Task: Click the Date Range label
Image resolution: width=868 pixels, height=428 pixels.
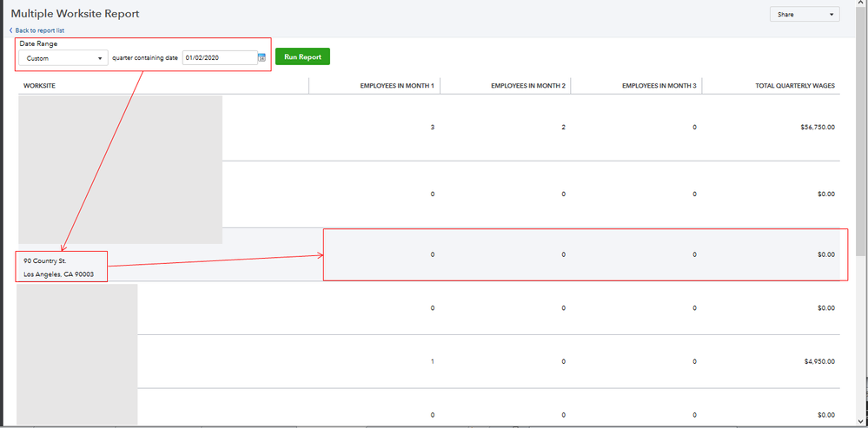Action: (38, 43)
